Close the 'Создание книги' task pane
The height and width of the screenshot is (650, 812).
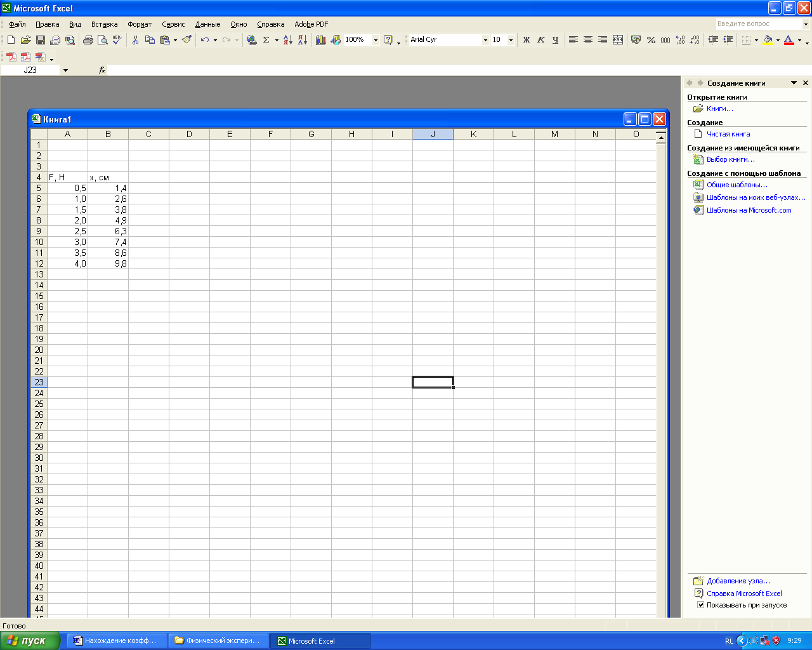806,83
